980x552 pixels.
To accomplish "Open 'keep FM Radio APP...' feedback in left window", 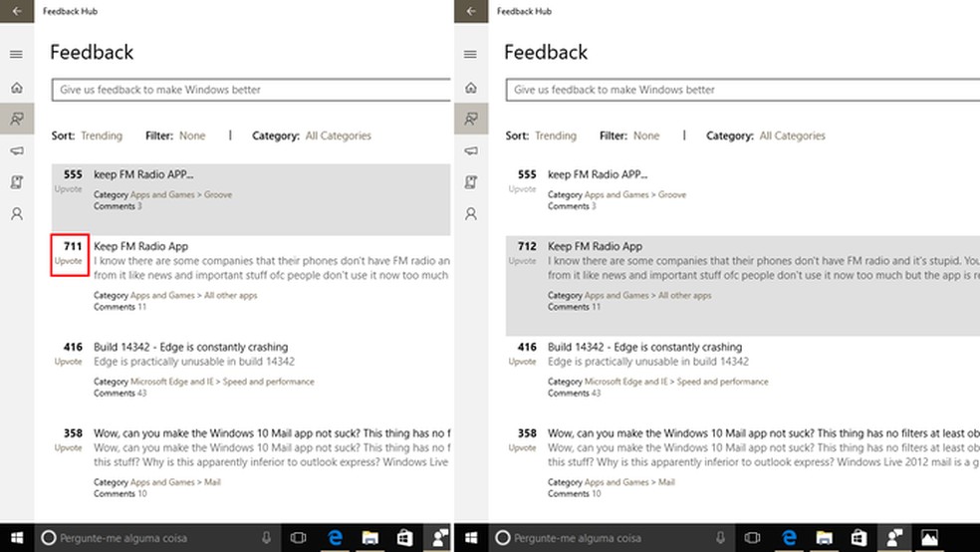I will pyautogui.click(x=143, y=174).
